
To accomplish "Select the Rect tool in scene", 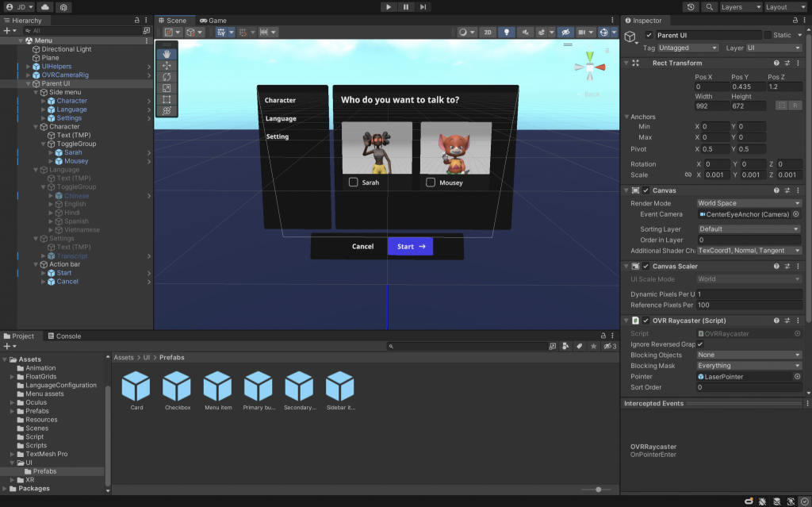I will coord(167,100).
